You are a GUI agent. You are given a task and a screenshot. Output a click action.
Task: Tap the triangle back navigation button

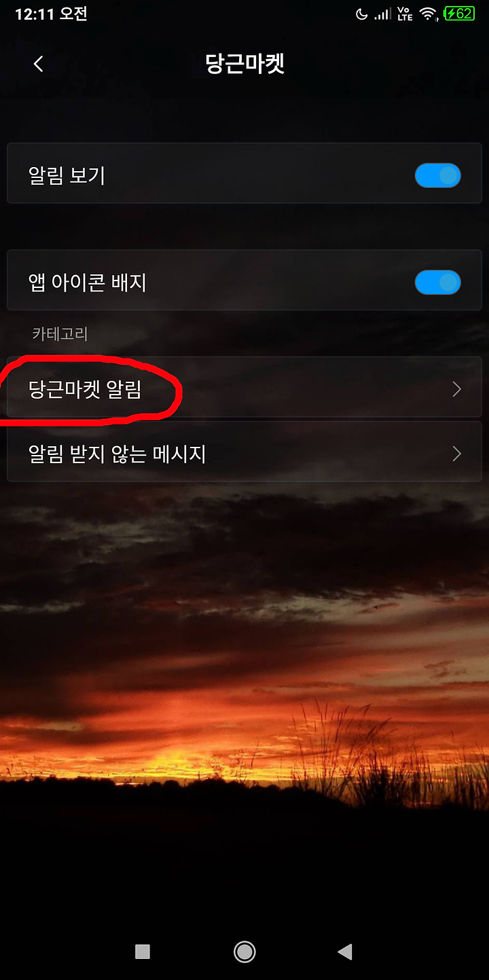coord(345,951)
